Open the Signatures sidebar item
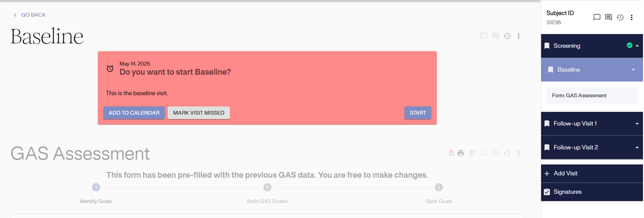Image resolution: width=644 pixels, height=218 pixels. click(567, 192)
